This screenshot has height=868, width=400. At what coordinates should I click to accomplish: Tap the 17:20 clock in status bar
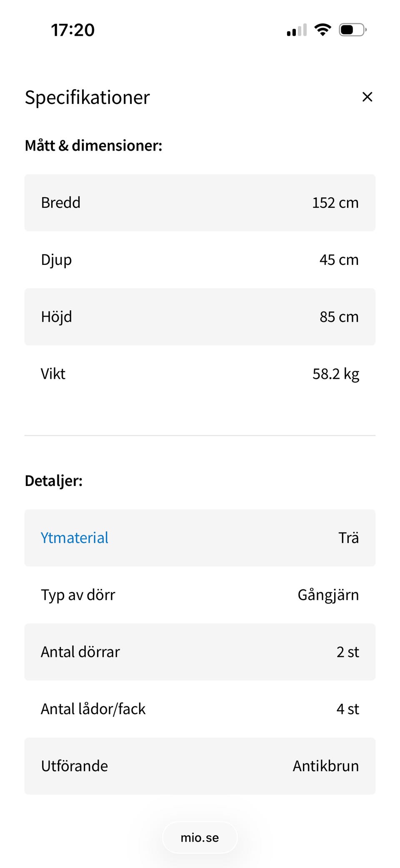73,30
